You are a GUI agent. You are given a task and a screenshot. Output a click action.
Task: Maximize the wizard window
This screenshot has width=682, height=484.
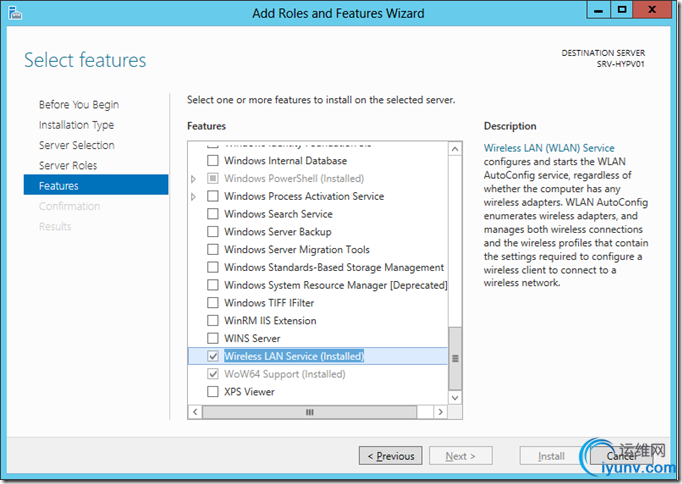621,12
